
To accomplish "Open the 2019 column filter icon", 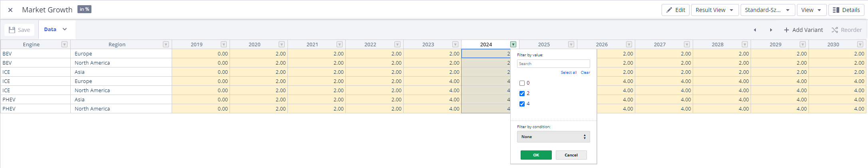I will tap(224, 44).
